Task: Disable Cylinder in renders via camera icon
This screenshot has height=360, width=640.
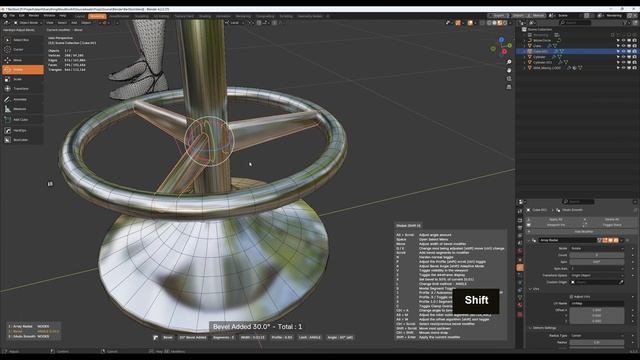Action: (x=634, y=57)
